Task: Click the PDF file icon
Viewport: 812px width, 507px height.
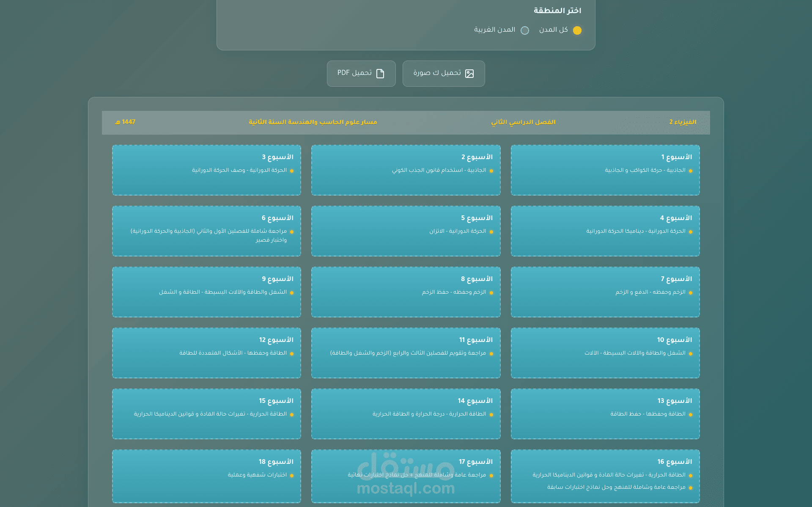Action: (380, 74)
